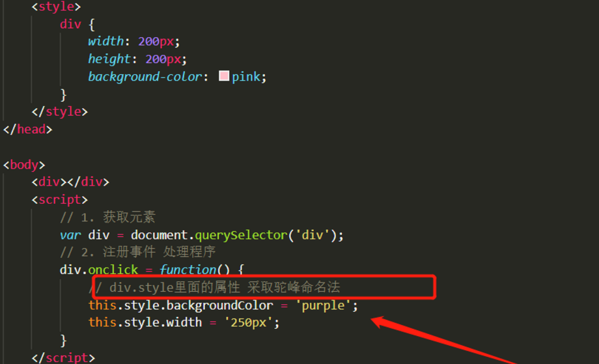Click the pink color swatch before 'pink'
The height and width of the screenshot is (364, 599).
224,76
